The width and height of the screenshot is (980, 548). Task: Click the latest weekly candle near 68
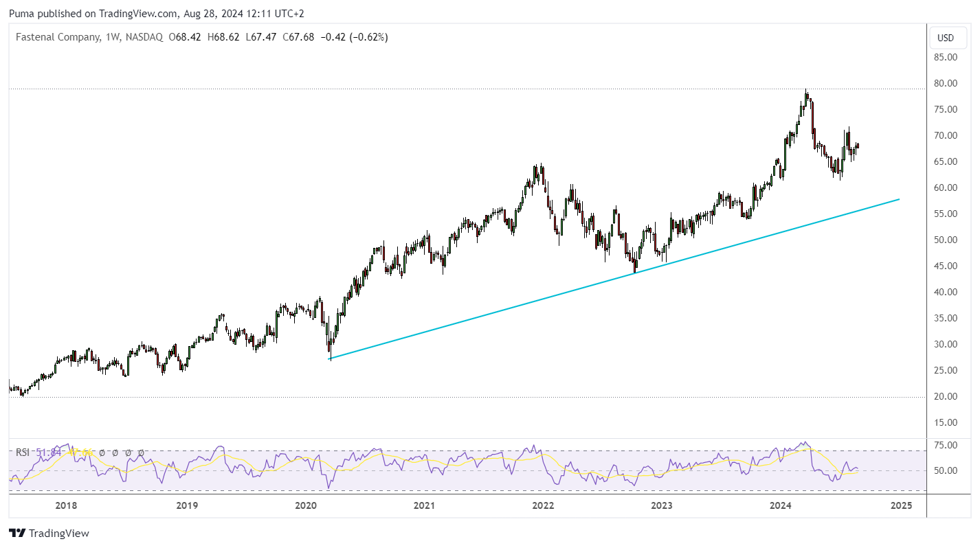[x=858, y=145]
